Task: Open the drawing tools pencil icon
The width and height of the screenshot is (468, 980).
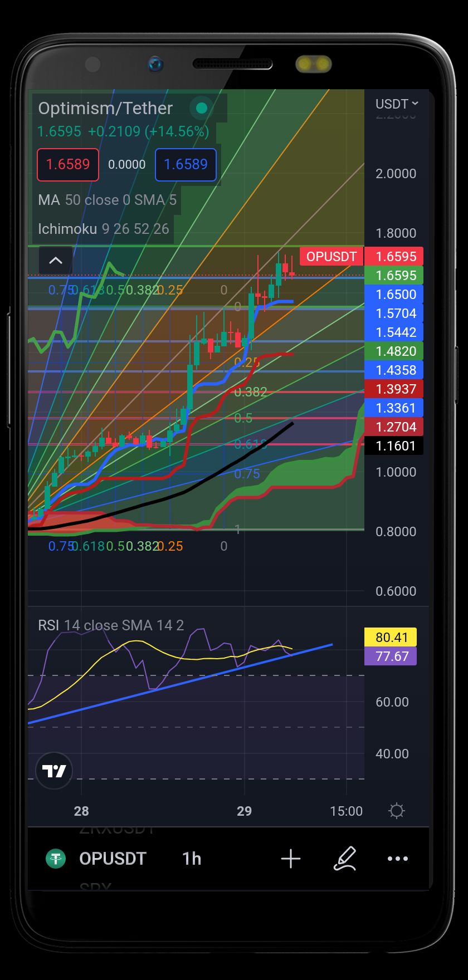Action: (344, 859)
